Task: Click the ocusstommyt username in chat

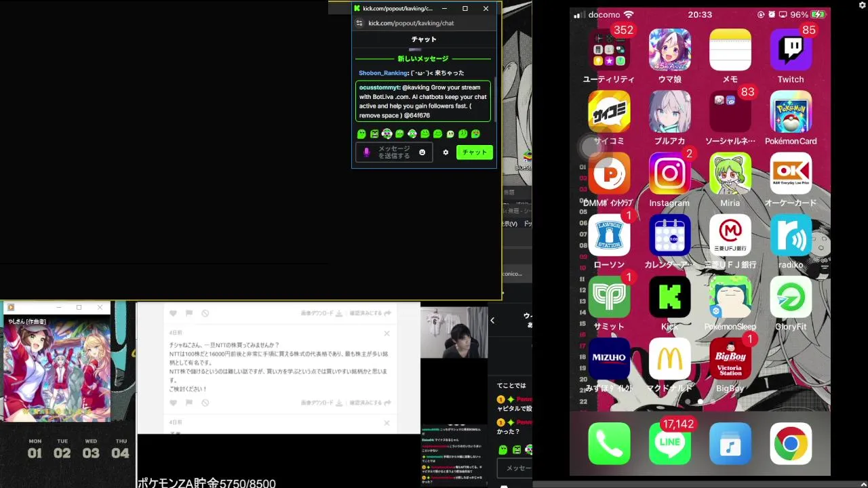Action: coord(379,87)
